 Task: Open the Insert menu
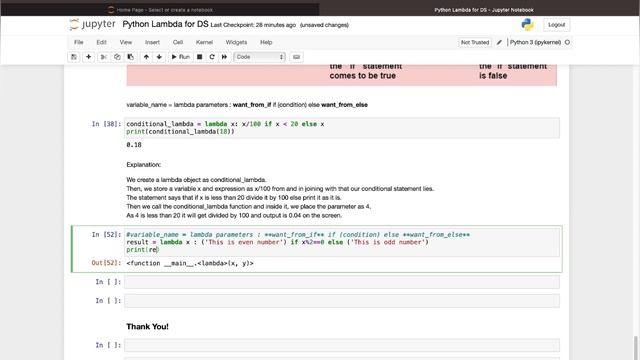152,42
